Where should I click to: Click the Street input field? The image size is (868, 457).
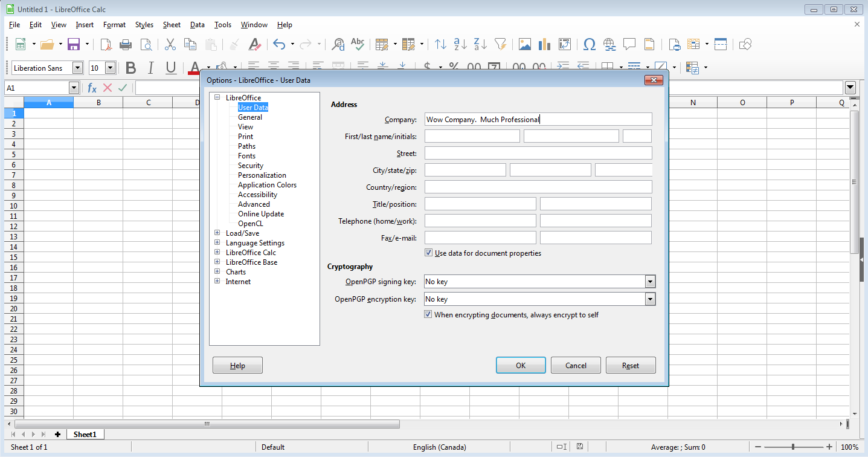(x=538, y=153)
